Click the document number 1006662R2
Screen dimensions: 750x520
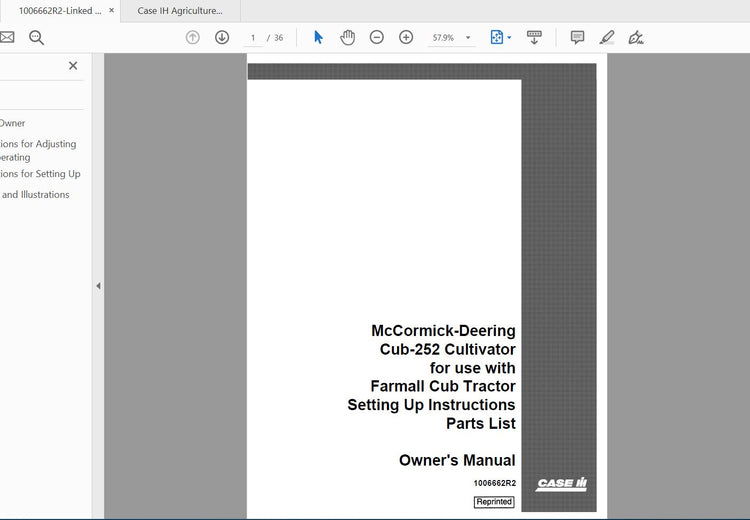[x=495, y=483]
